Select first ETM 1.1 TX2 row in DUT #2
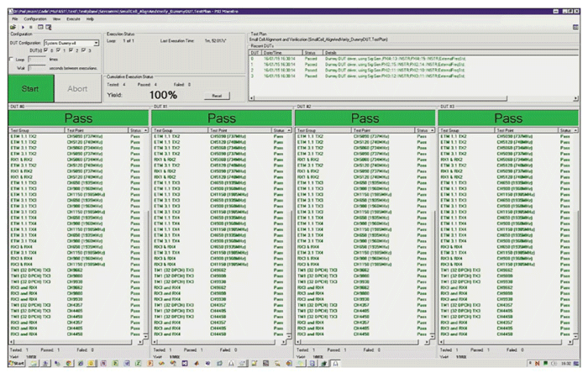 click(x=363, y=136)
